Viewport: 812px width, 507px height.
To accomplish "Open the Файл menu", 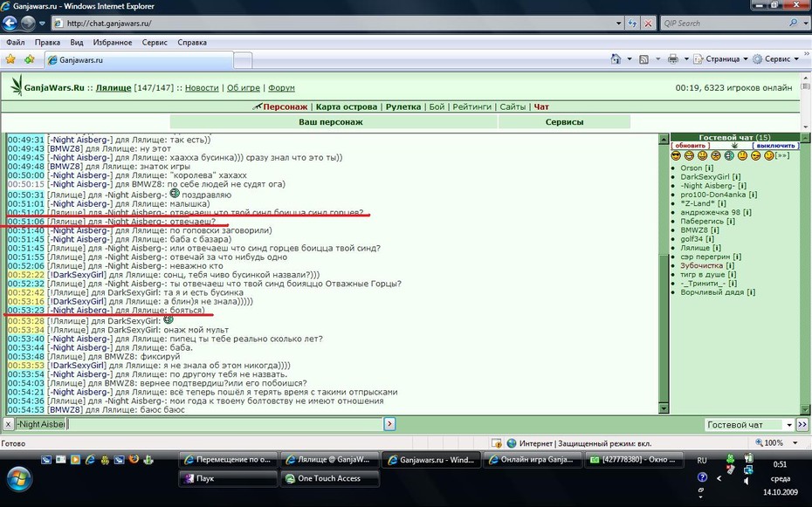I will point(16,43).
